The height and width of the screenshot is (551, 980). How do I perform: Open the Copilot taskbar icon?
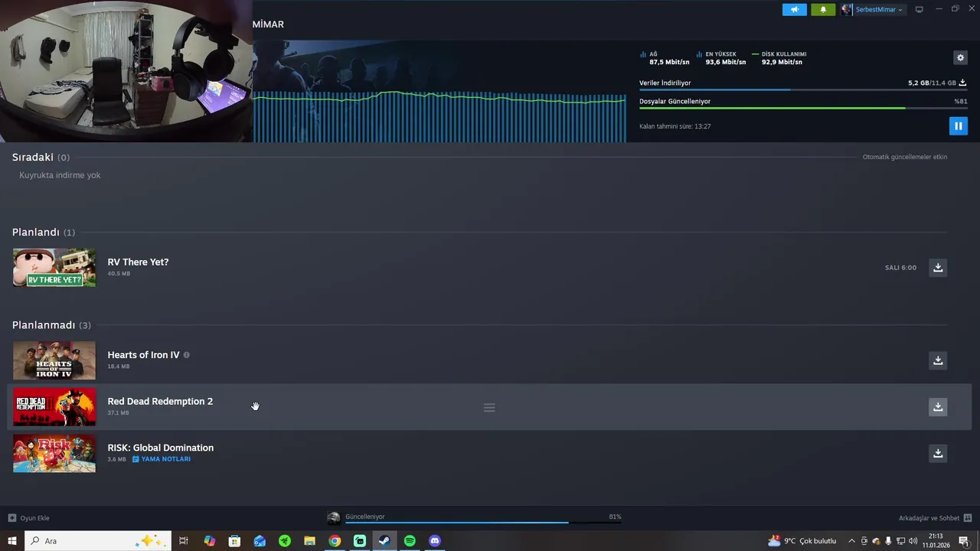click(x=209, y=541)
